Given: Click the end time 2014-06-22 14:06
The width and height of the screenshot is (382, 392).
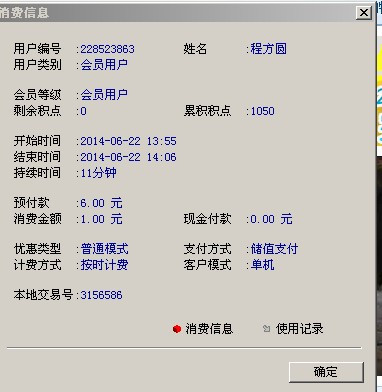Looking at the screenshot, I should point(128,157).
